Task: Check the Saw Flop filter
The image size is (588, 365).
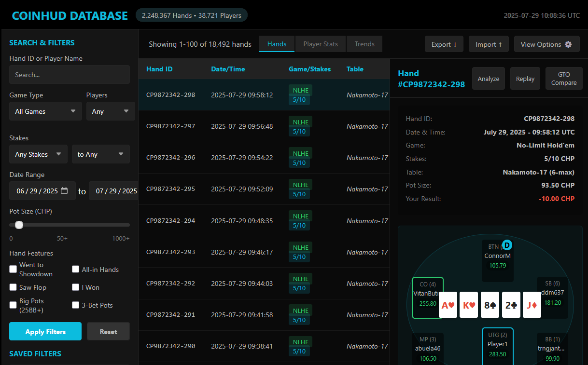Action: pos(13,287)
